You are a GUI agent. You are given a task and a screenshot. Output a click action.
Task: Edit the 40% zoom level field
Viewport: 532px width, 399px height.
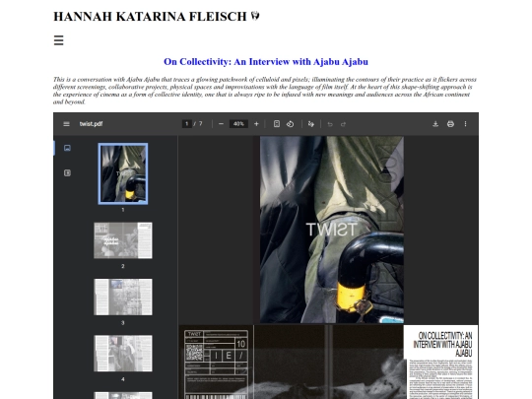click(x=238, y=124)
